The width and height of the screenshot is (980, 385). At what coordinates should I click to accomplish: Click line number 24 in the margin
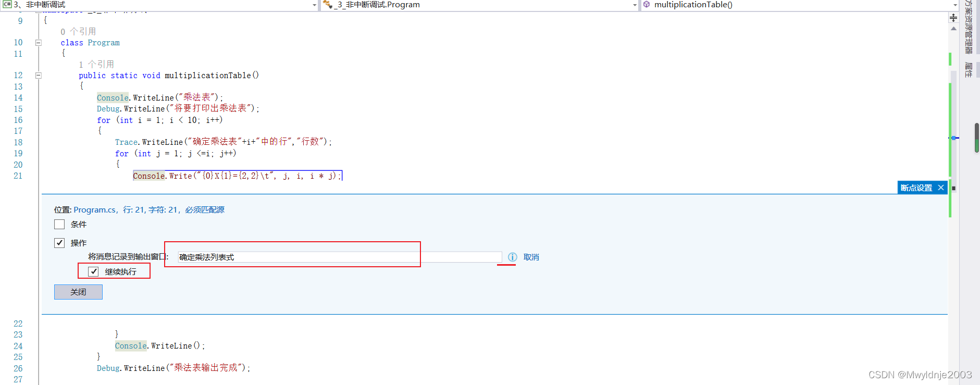point(18,346)
